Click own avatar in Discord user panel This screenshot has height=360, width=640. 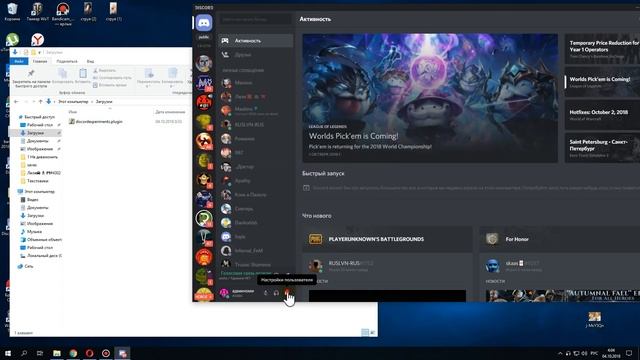pos(224,293)
